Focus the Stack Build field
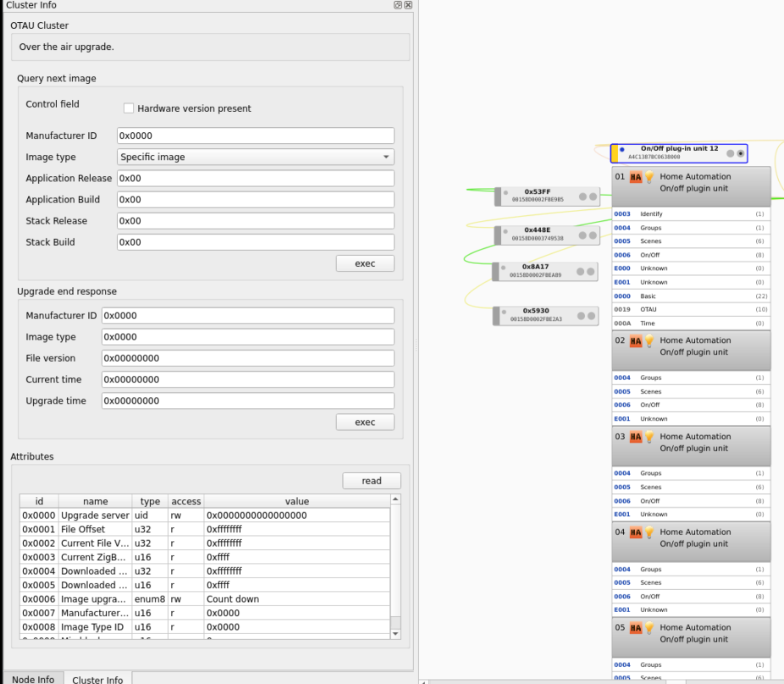784x684 pixels. [x=256, y=242]
